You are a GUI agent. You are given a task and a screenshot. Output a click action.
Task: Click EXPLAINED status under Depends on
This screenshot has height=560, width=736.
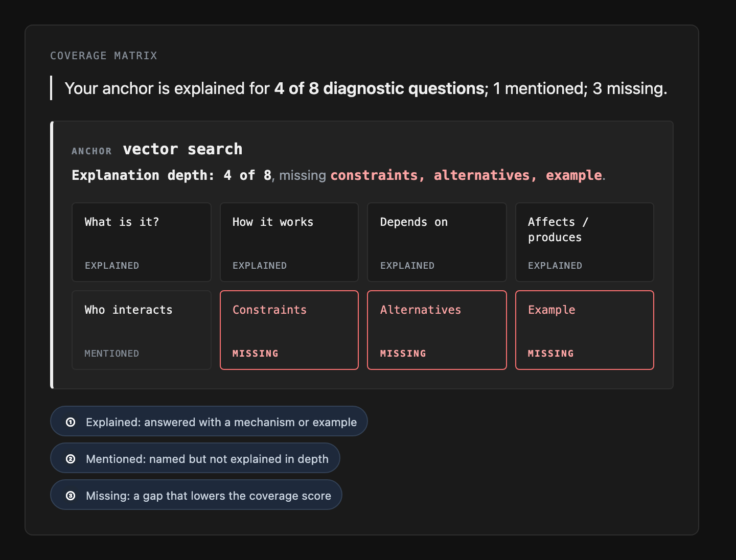tap(407, 266)
